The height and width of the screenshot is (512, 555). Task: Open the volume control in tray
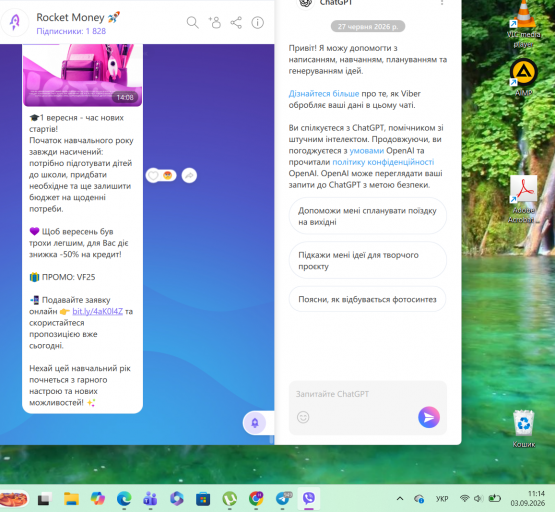coord(478,499)
